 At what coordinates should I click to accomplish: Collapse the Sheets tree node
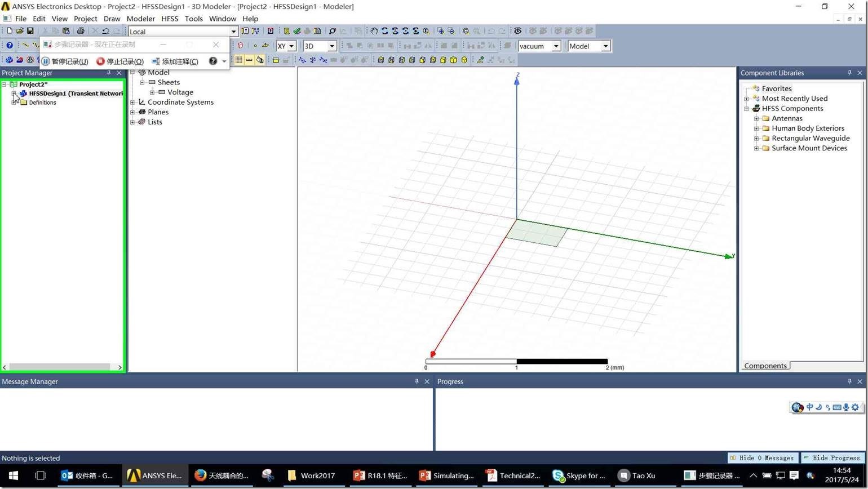click(143, 83)
